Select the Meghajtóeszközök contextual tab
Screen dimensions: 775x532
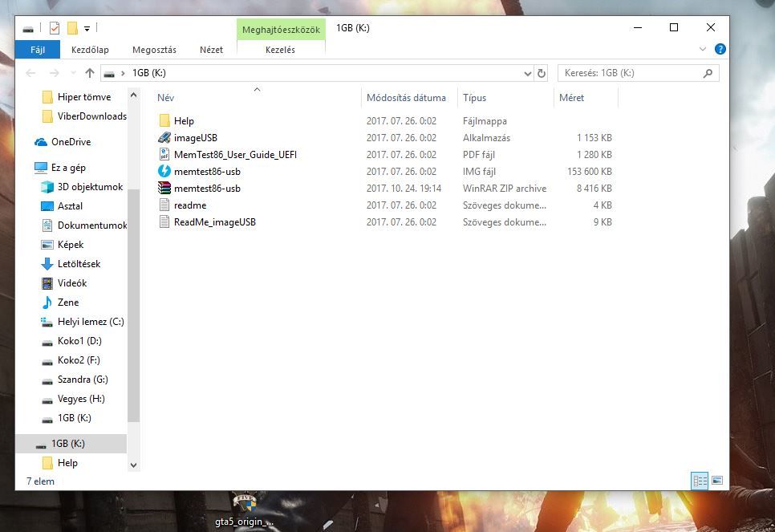coord(281,30)
